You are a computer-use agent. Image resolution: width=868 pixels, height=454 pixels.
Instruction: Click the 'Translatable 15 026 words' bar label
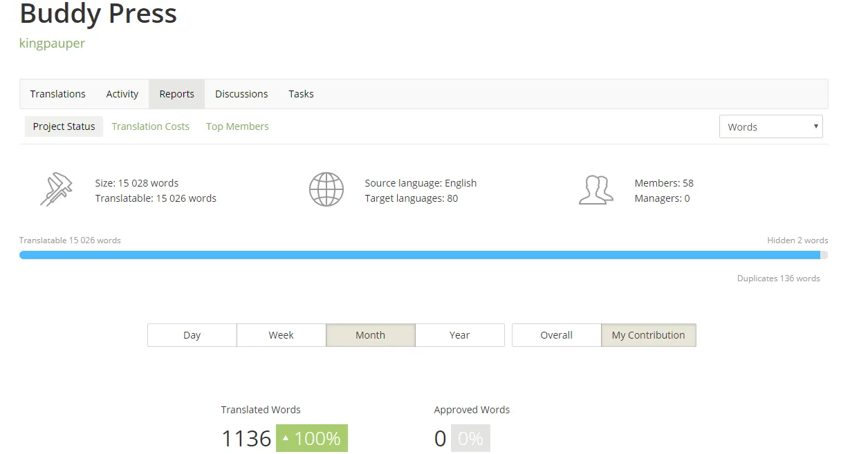(x=70, y=240)
